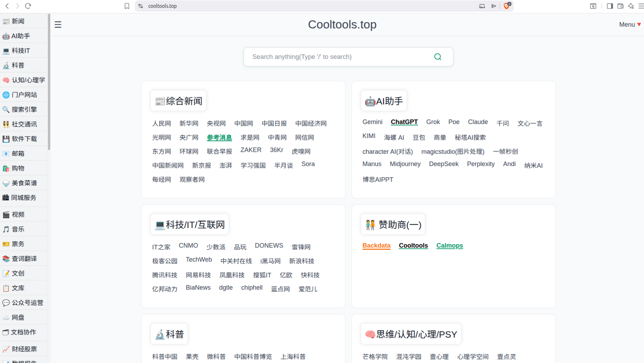Screen dimensions: 644x363
Task: Click the browser back arrow
Action: 7,6
